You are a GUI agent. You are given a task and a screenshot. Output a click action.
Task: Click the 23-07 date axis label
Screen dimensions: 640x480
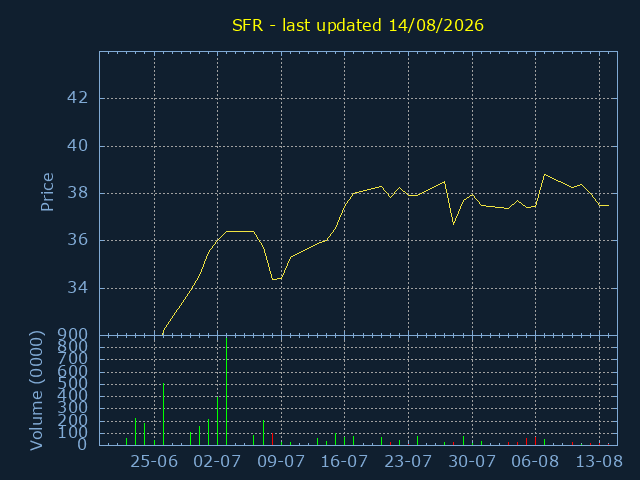pos(408,462)
